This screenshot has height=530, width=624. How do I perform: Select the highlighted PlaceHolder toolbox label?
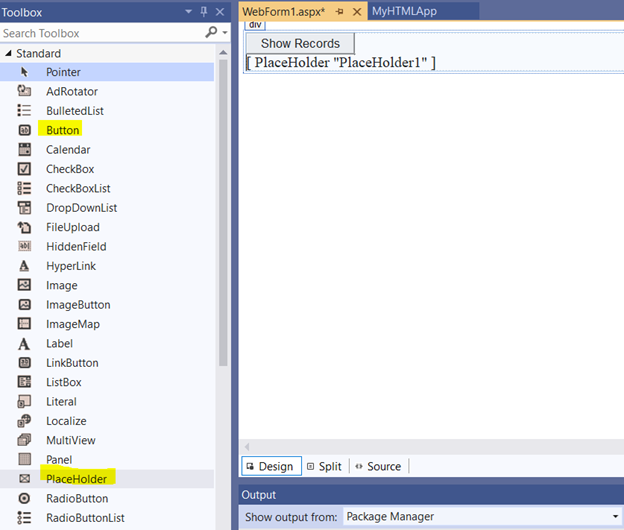tap(76, 479)
